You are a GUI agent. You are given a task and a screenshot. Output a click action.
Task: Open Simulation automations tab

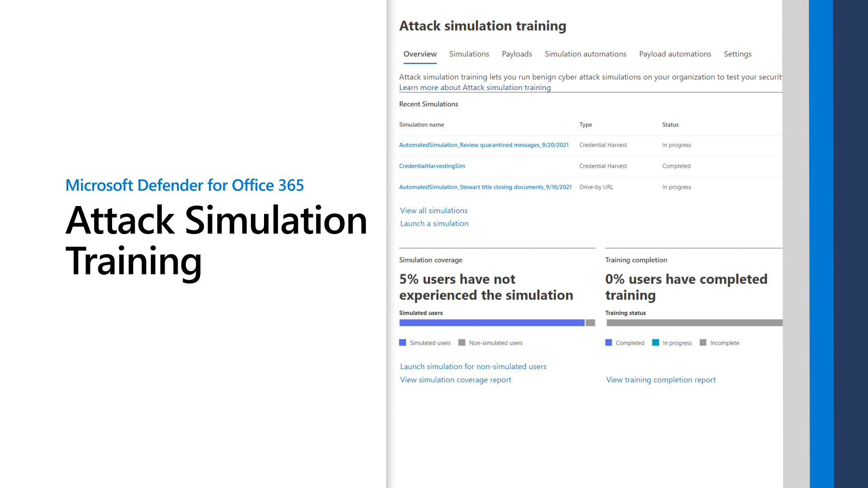[x=585, y=54]
